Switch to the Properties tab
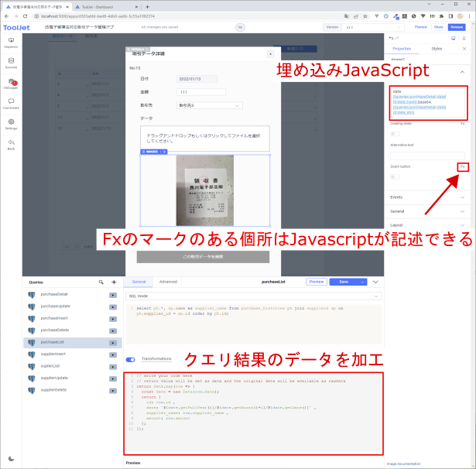Viewport: 476px width, 469px height. coord(402,49)
